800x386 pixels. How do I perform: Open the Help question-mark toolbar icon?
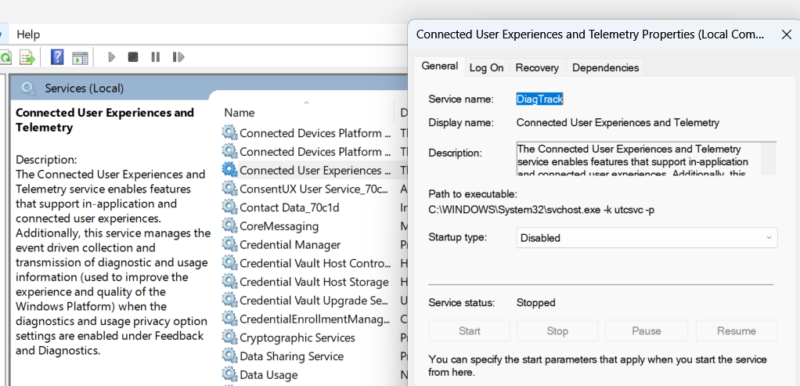coord(57,57)
